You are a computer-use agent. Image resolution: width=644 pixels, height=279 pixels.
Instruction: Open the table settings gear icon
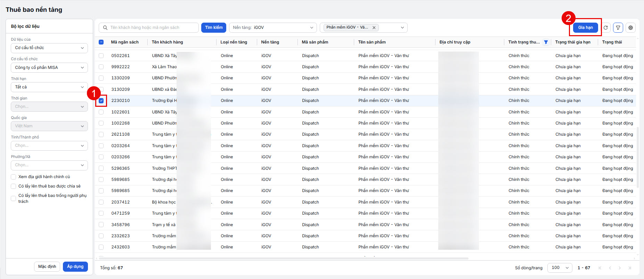coord(630,27)
